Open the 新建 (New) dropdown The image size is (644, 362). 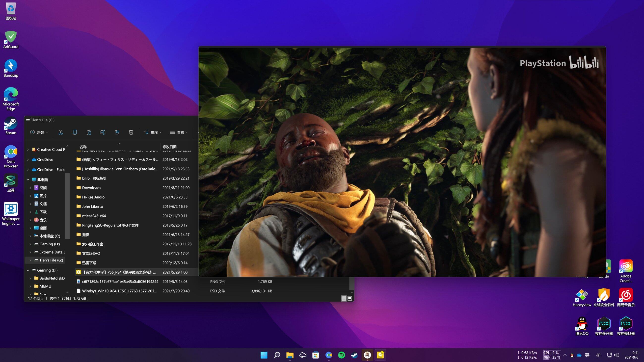(x=39, y=132)
